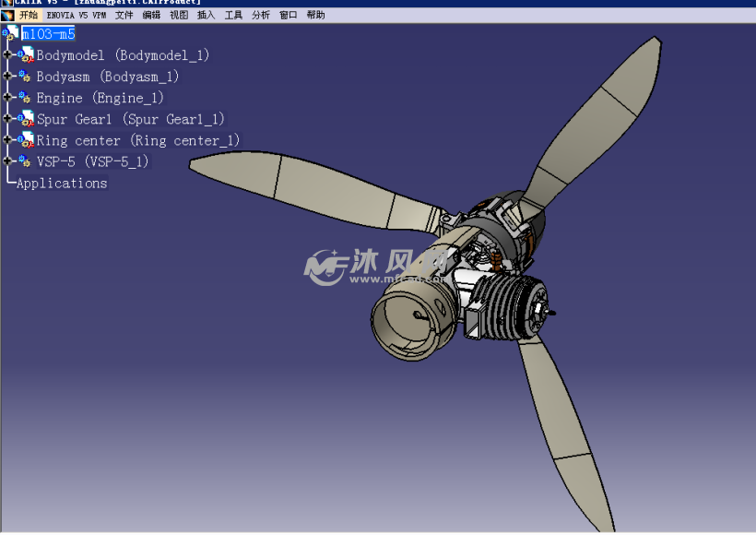Screen dimensions: 756x535
Task: Click the CATIA document icon in menu bar
Action: click(x=7, y=16)
